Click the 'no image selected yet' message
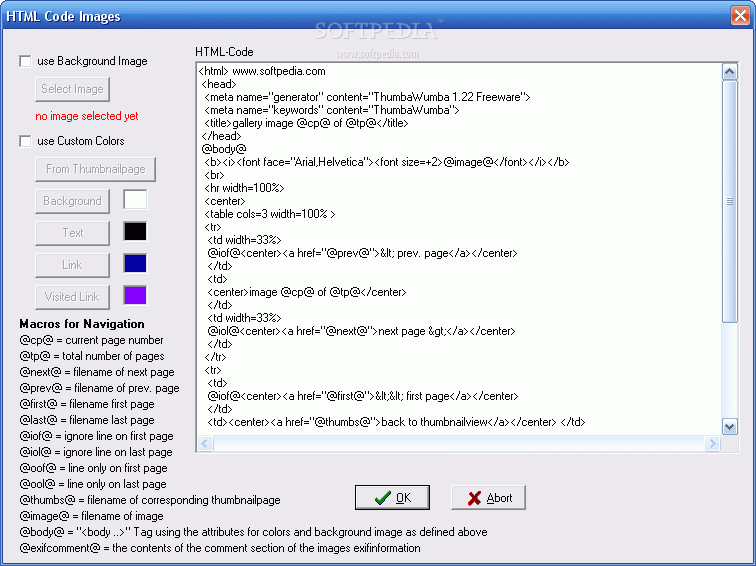This screenshot has width=756, height=566. [87, 116]
